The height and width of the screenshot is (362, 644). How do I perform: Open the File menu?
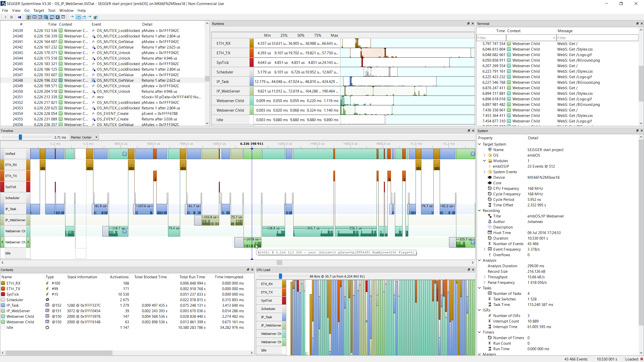click(5, 11)
